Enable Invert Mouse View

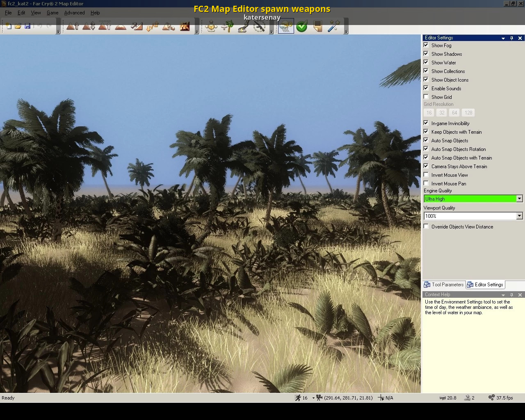tap(426, 175)
